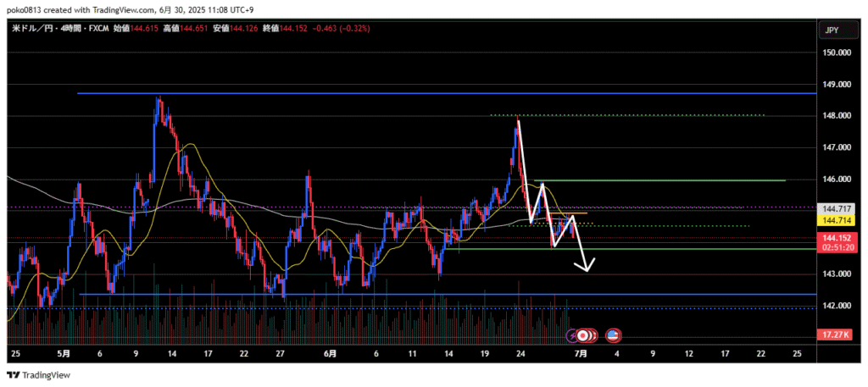Image resolution: width=868 pixels, height=387 pixels.
Task: Click the 150.000 price axis label
Action: 836,53
